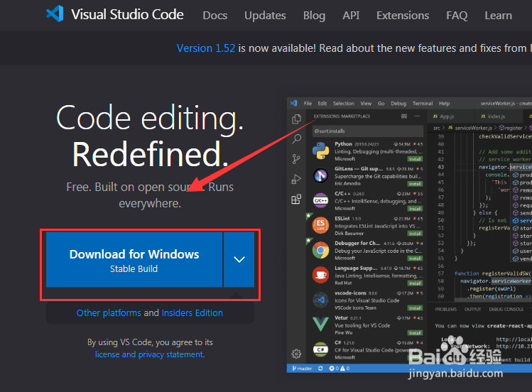Click the Debugger for Chrome Install button
Image resolution: width=532 pixels, height=392 pixels.
(415, 258)
